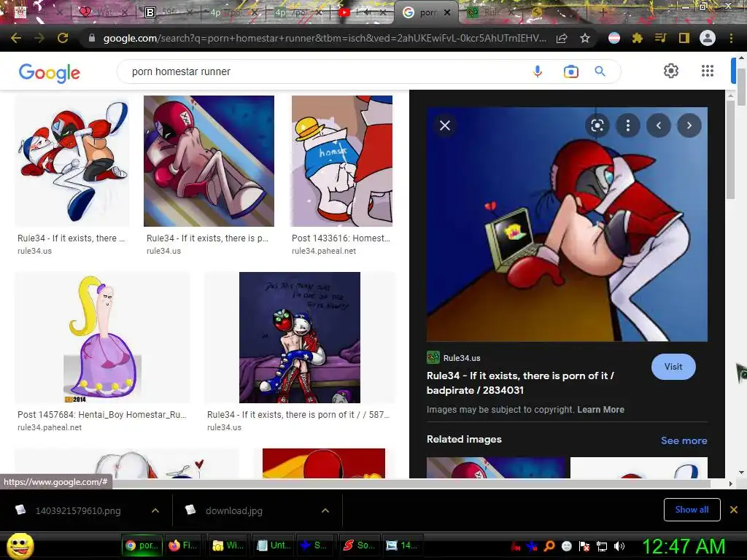Click the address bar URL

325,38
